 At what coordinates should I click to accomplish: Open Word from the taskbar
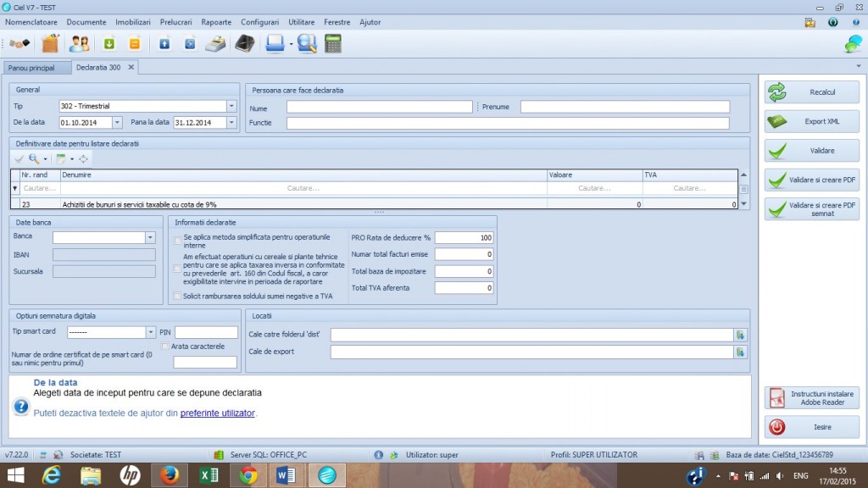286,475
